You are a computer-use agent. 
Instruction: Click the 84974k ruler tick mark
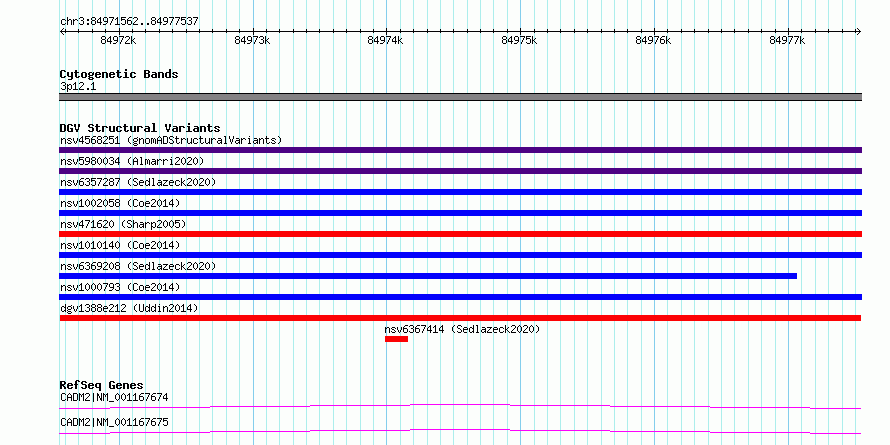click(x=386, y=32)
